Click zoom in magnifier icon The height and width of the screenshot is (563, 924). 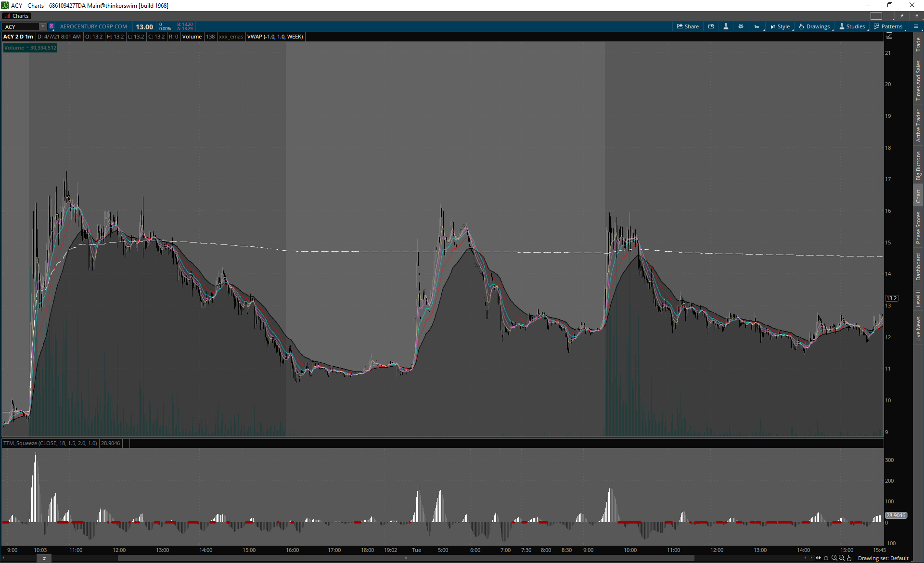[834, 558]
